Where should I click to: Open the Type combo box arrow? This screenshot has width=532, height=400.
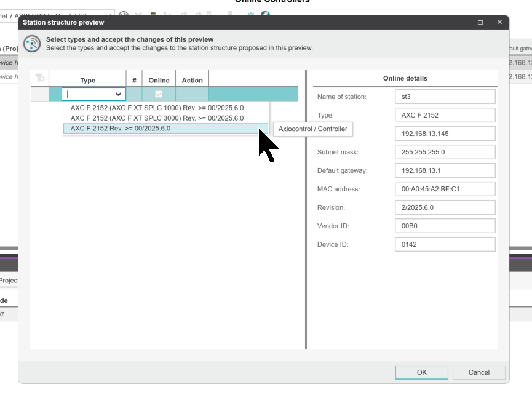tap(118, 94)
